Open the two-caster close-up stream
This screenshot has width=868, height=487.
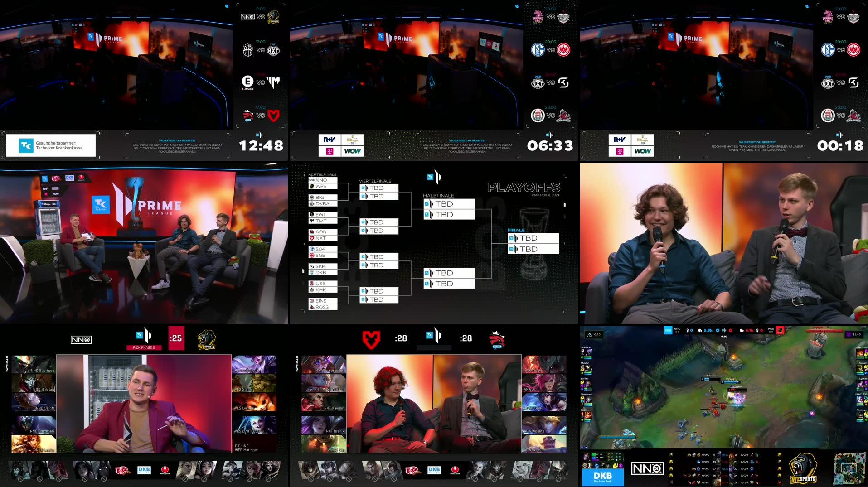724,243
